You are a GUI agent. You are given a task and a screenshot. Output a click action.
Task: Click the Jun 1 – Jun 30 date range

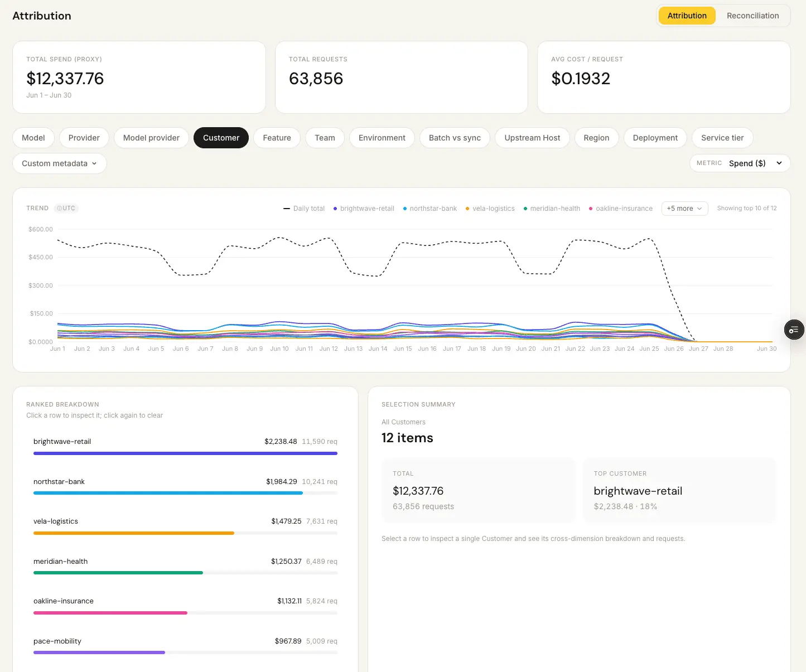click(x=49, y=95)
